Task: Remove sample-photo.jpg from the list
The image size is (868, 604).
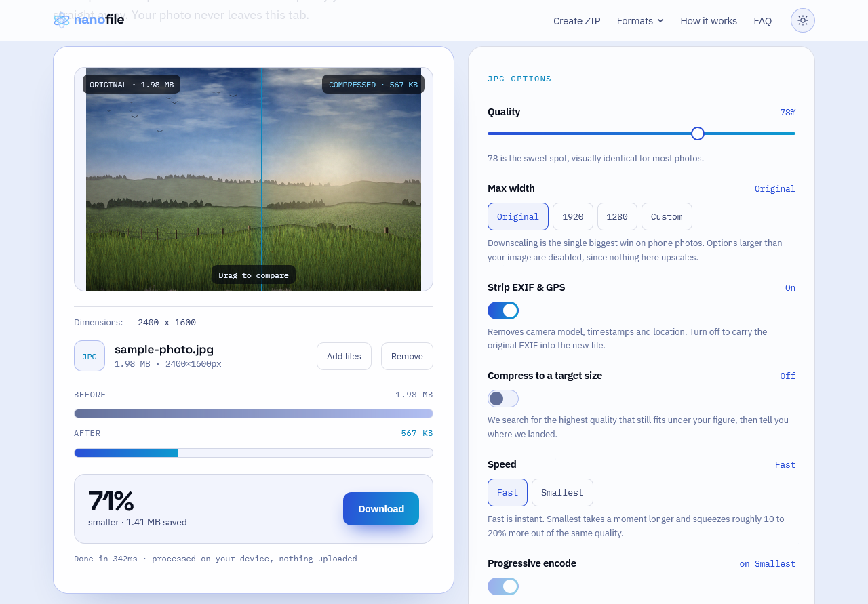Action: (x=407, y=357)
